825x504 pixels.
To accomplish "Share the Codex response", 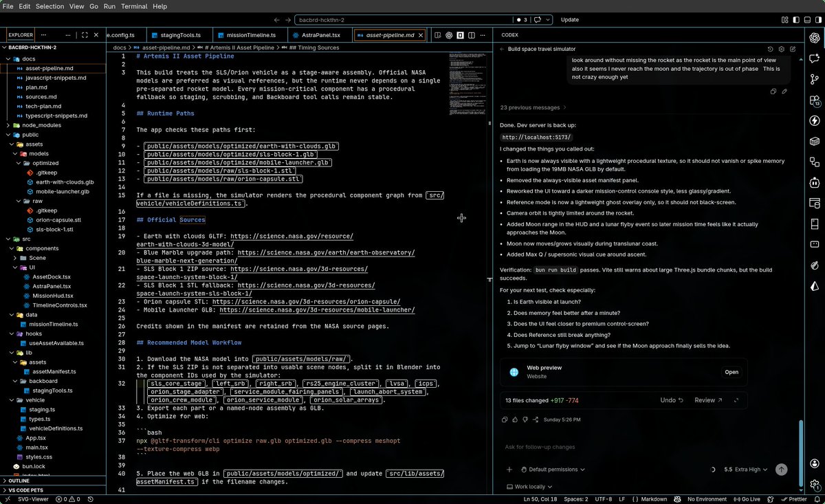I will 536,419.
